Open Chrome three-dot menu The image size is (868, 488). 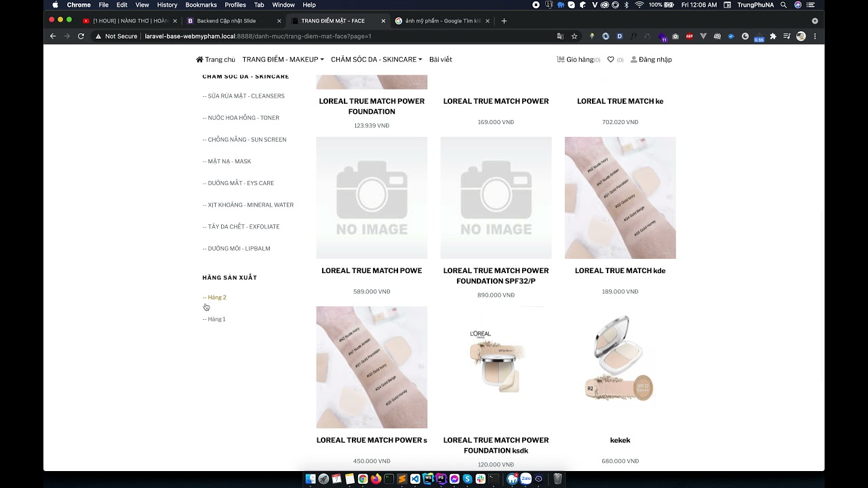click(x=815, y=36)
